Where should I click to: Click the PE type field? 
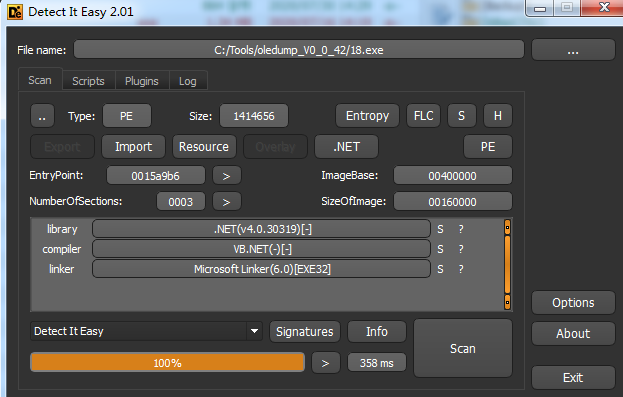tap(126, 116)
